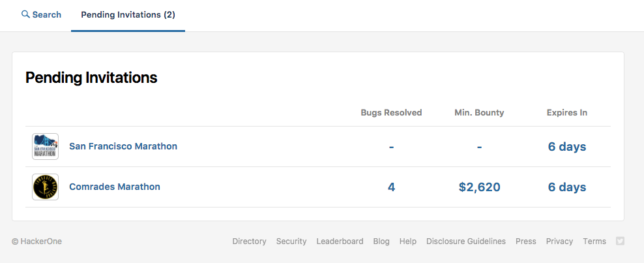
Task: Click the $2,620 minimum bounty value
Action: coord(479,187)
